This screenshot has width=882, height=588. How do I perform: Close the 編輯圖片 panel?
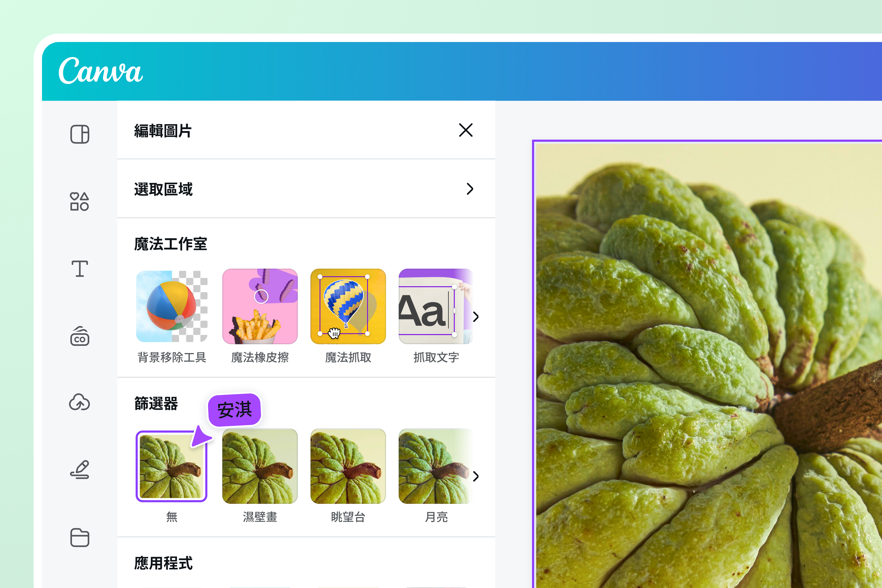pos(466,130)
